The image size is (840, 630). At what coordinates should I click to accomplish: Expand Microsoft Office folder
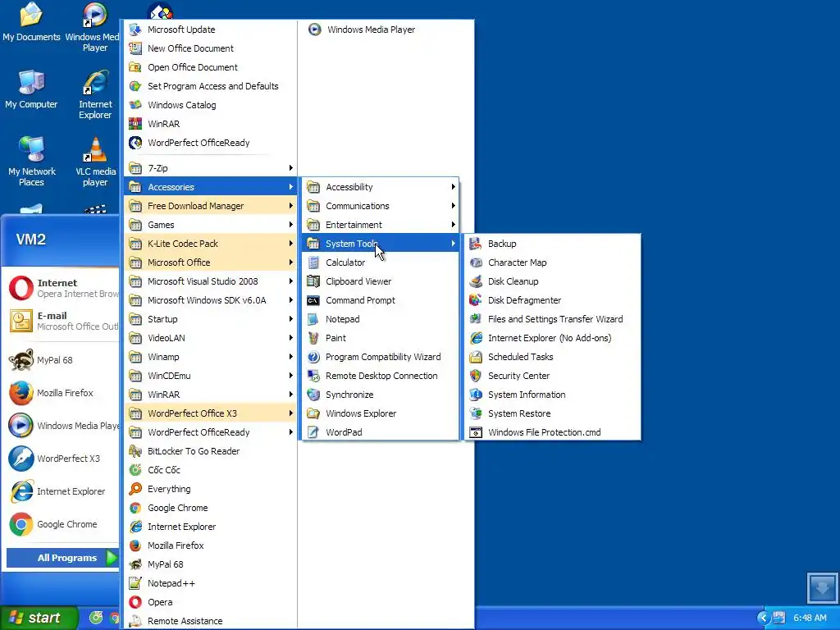coord(210,262)
